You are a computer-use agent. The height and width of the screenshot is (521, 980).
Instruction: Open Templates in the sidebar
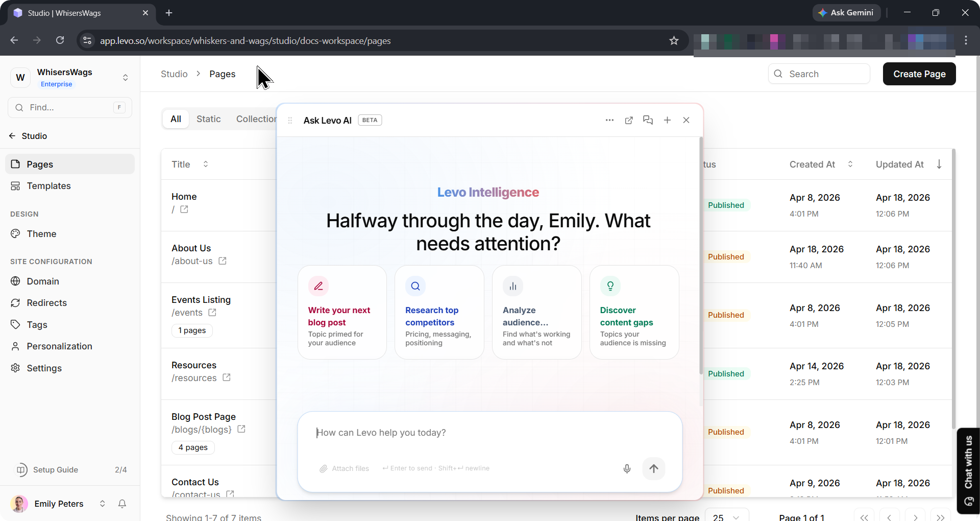click(48, 186)
